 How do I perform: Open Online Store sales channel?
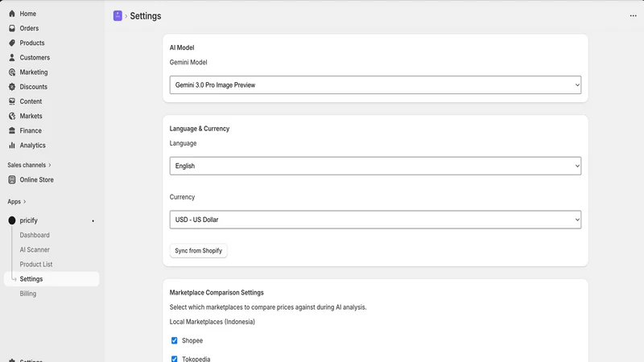point(36,179)
